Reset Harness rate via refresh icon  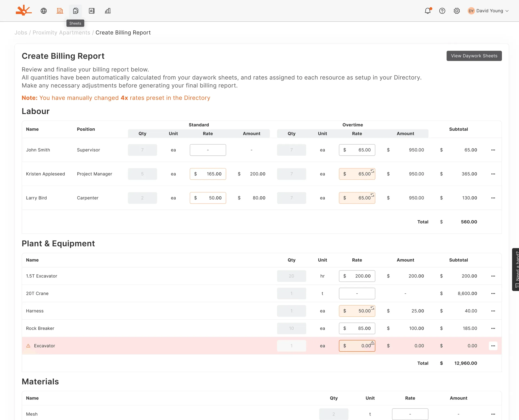pyautogui.click(x=372, y=308)
